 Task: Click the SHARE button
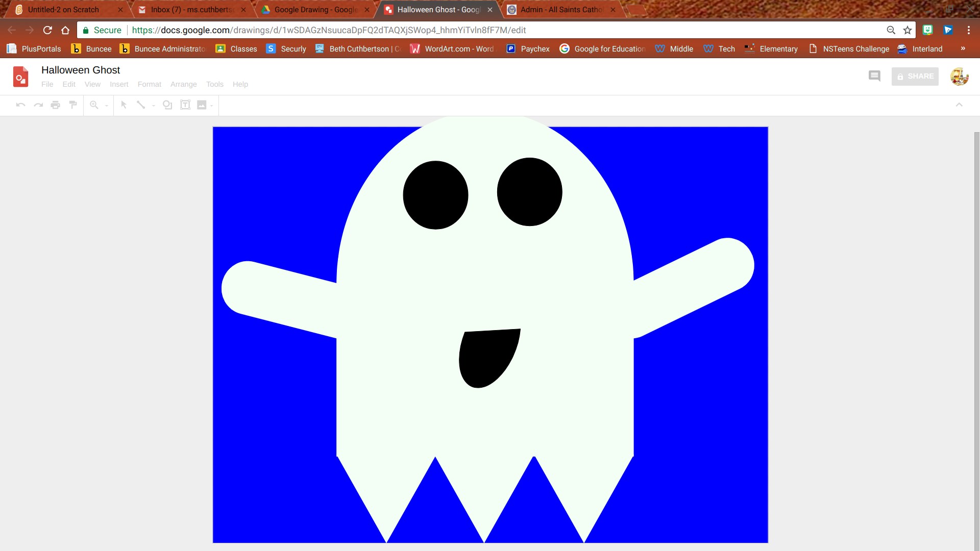click(x=915, y=76)
